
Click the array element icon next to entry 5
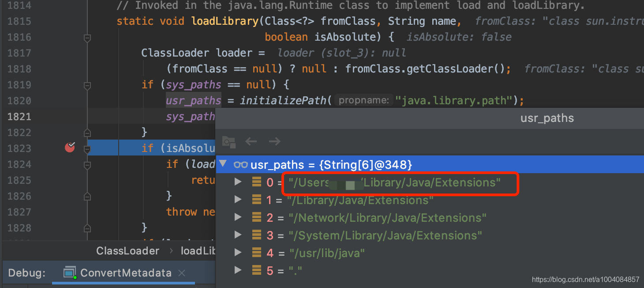(256, 270)
